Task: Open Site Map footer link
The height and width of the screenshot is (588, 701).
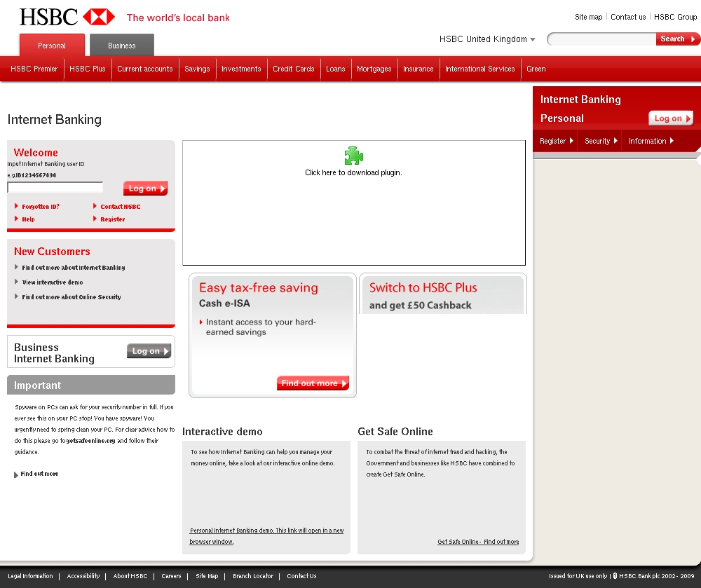Action: click(207, 576)
